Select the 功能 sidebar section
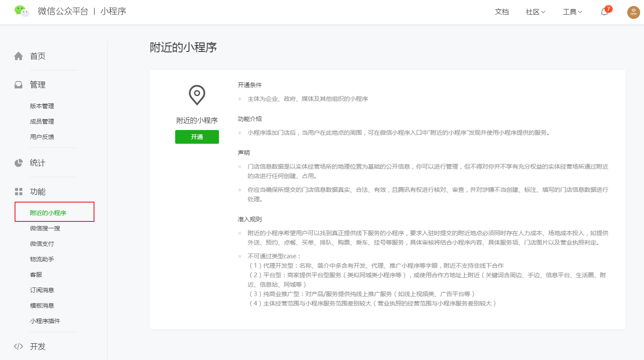 pos(38,192)
